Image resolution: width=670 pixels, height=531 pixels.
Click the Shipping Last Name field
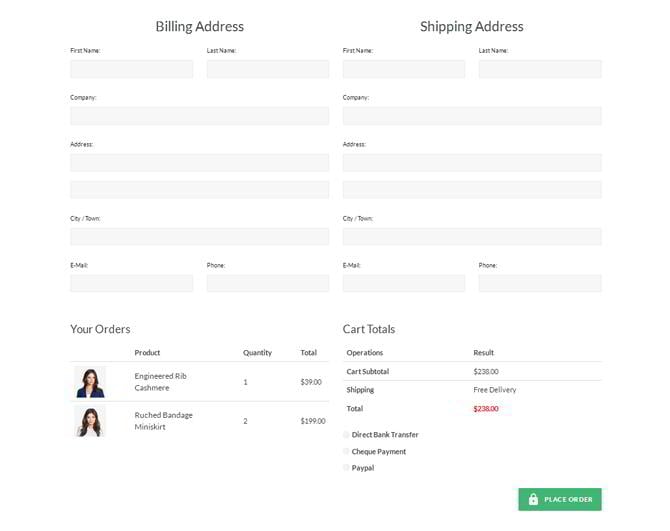[x=539, y=69]
